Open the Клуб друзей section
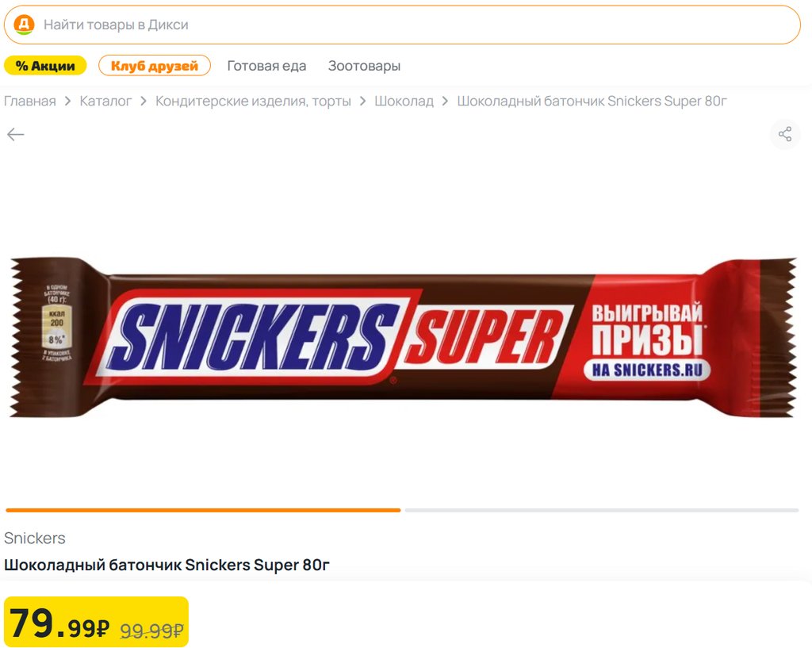 click(x=155, y=66)
